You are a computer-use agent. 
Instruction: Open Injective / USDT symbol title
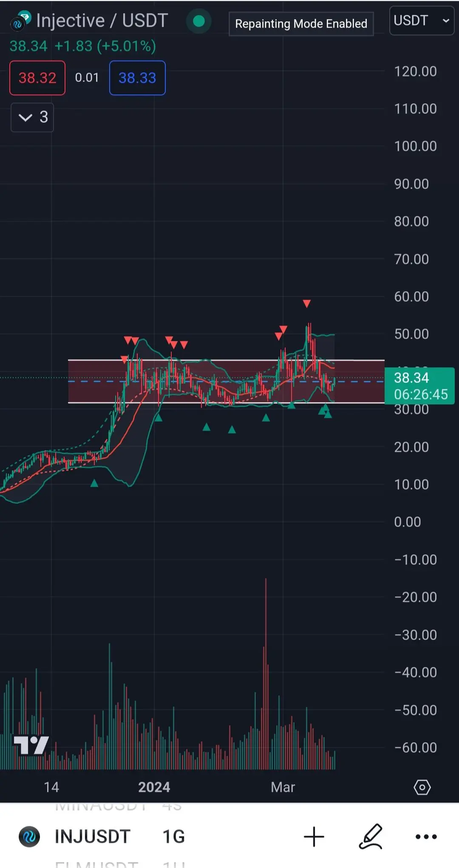(102, 20)
